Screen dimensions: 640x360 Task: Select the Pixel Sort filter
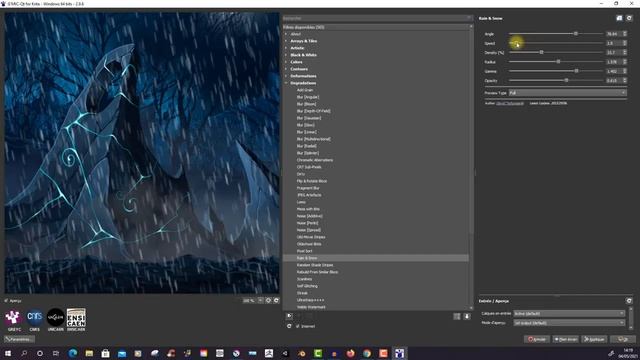(304, 251)
